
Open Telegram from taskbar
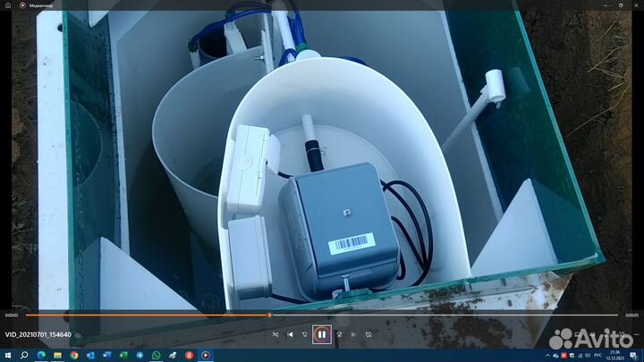click(x=140, y=355)
